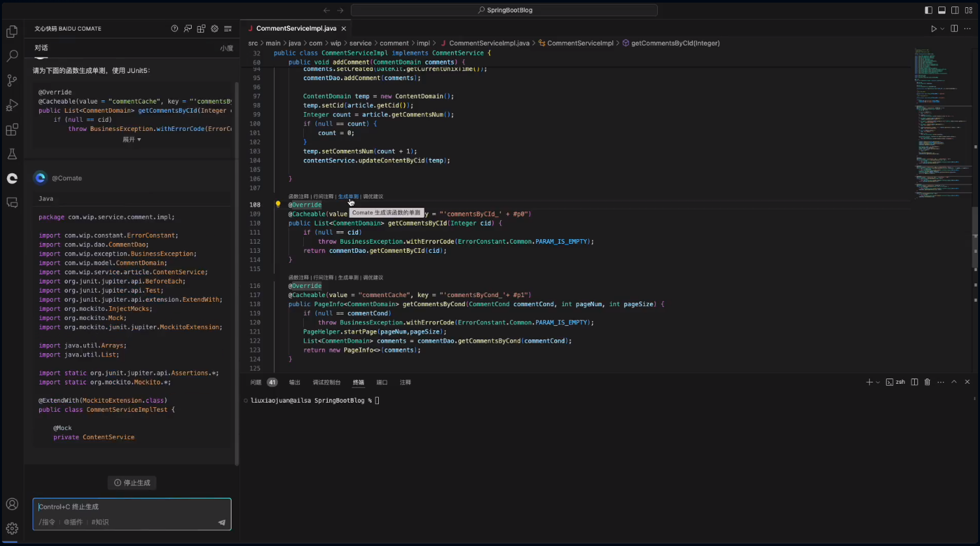980x546 pixels.
Task: Open breadcrumb CommentServiceImpl.java file
Action: [484, 43]
